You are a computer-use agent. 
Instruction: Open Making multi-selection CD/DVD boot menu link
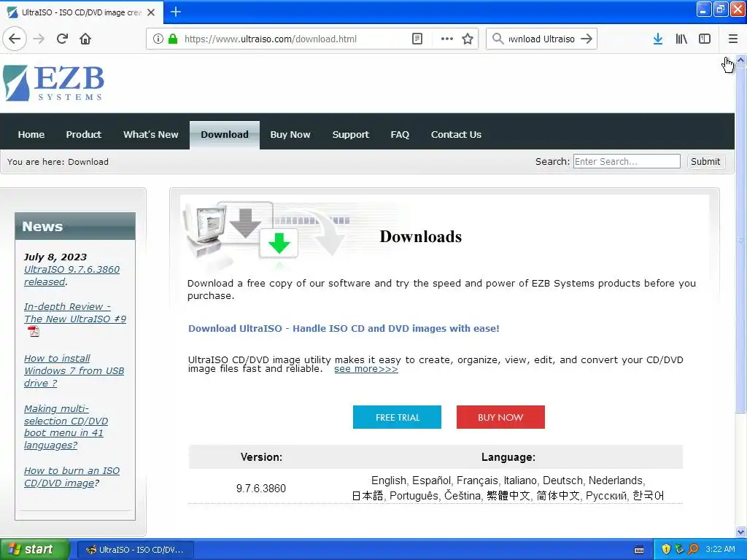[66, 427]
